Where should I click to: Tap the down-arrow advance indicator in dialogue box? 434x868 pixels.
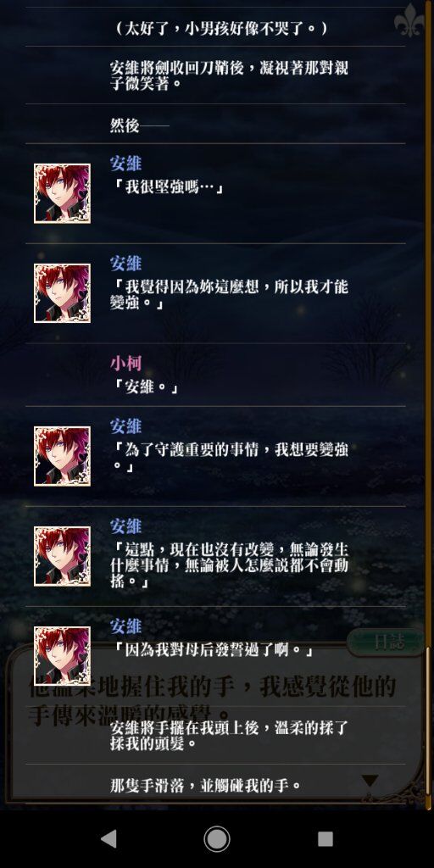tap(370, 781)
